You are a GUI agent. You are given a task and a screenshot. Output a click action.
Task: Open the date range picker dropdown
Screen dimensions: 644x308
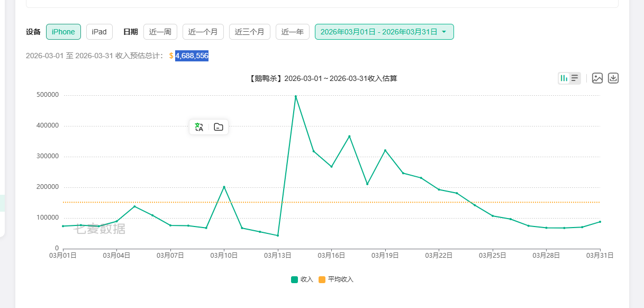[x=384, y=32]
